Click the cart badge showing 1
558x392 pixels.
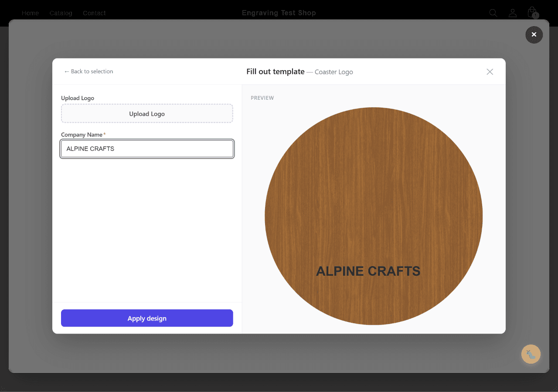click(535, 16)
